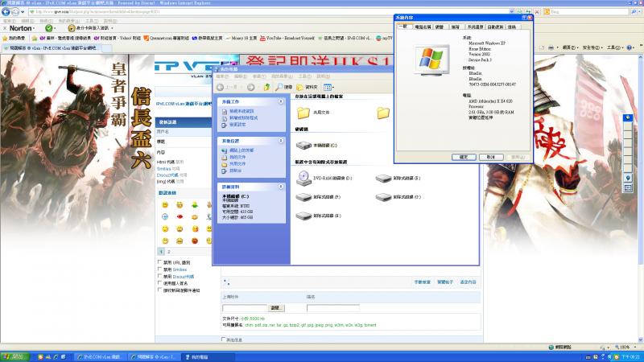
Task: Collapse the System Tasks panel
Action: click(x=279, y=102)
